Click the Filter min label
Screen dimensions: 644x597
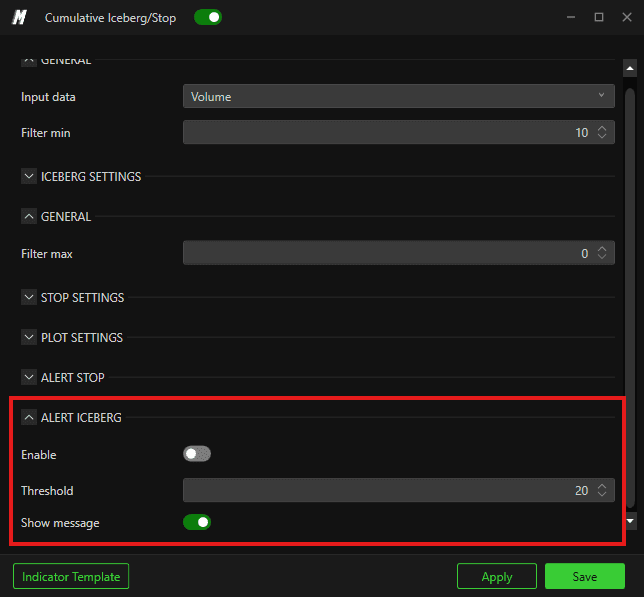(x=46, y=133)
